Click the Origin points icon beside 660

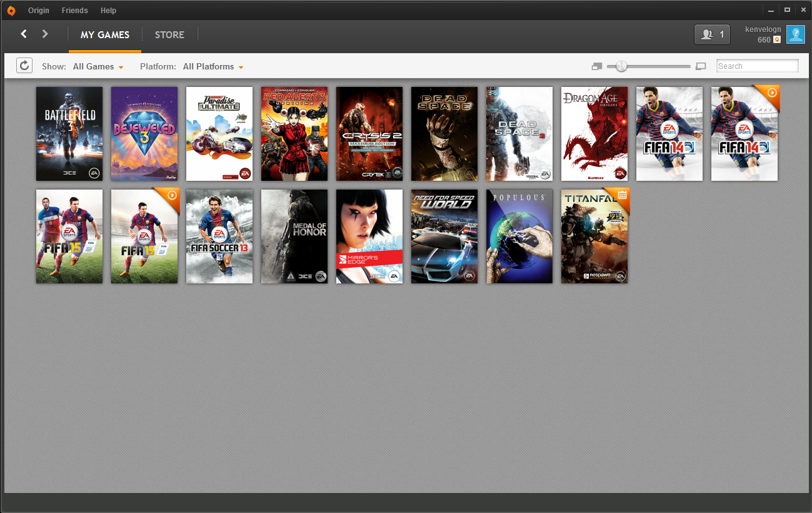777,39
